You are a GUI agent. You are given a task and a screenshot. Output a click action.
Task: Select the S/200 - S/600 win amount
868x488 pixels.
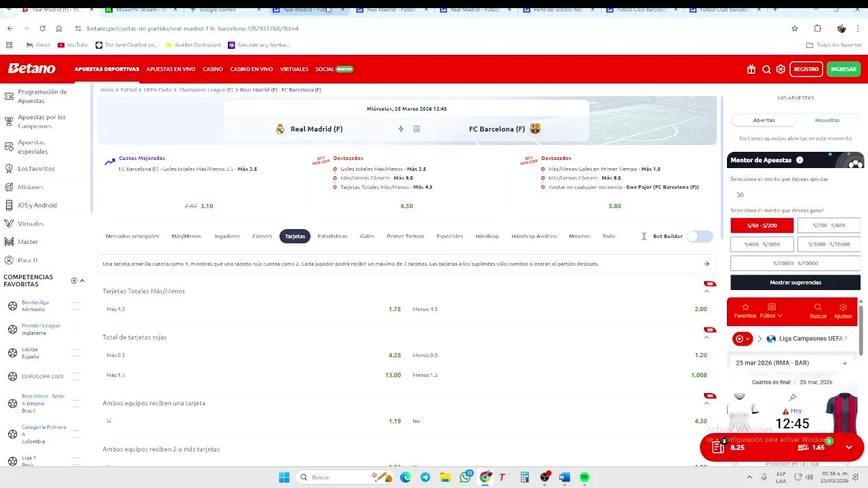coord(829,225)
